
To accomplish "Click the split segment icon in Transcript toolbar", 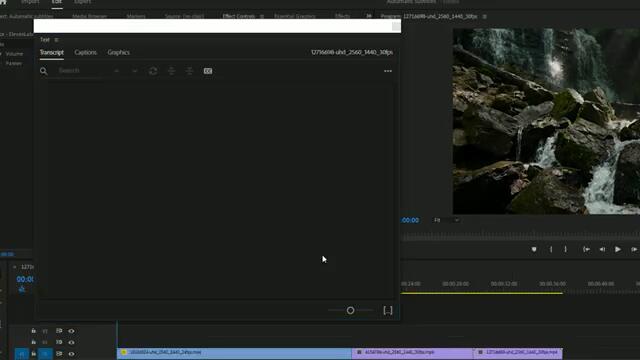I will (171, 71).
